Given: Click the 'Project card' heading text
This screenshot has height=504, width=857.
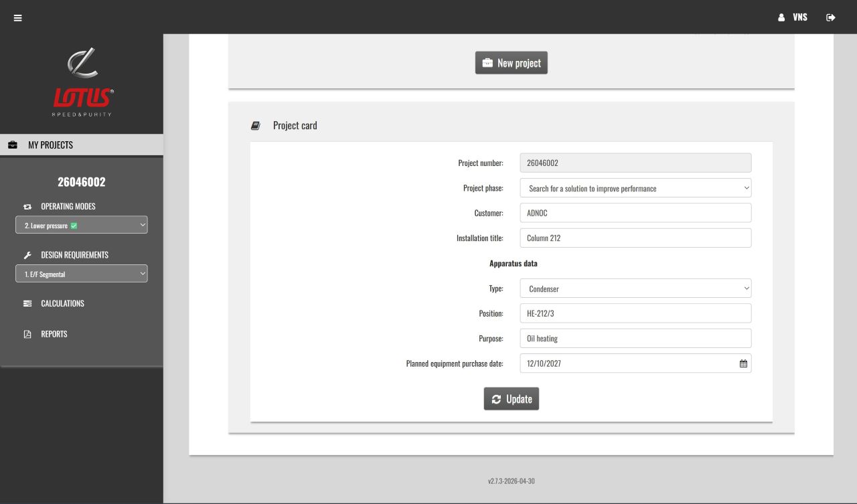Looking at the screenshot, I should point(295,125).
